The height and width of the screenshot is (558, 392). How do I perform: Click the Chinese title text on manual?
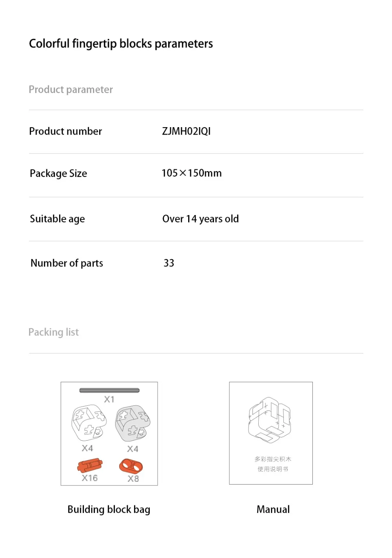click(x=273, y=459)
